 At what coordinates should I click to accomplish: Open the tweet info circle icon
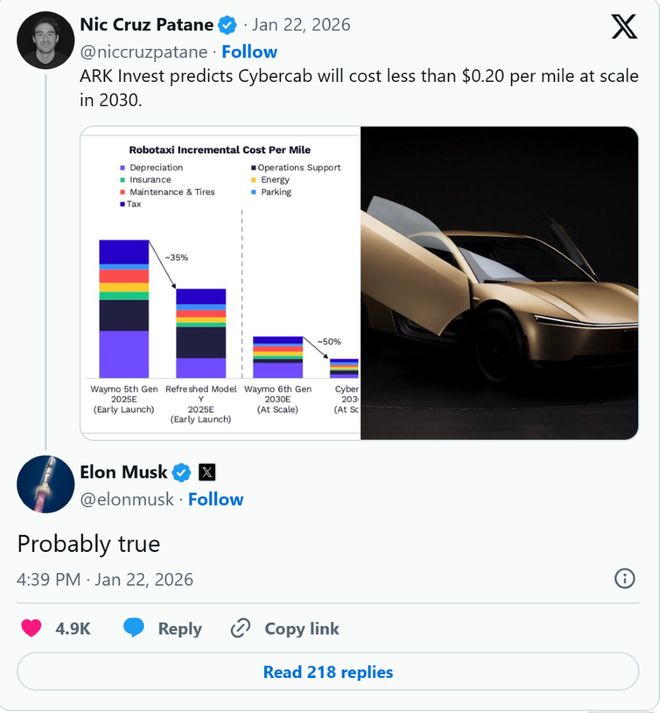[x=624, y=578]
